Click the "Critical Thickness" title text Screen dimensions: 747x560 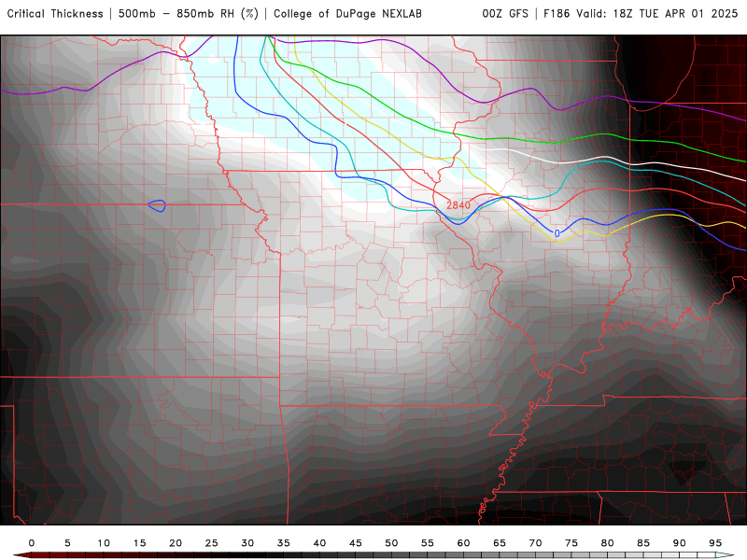point(55,13)
